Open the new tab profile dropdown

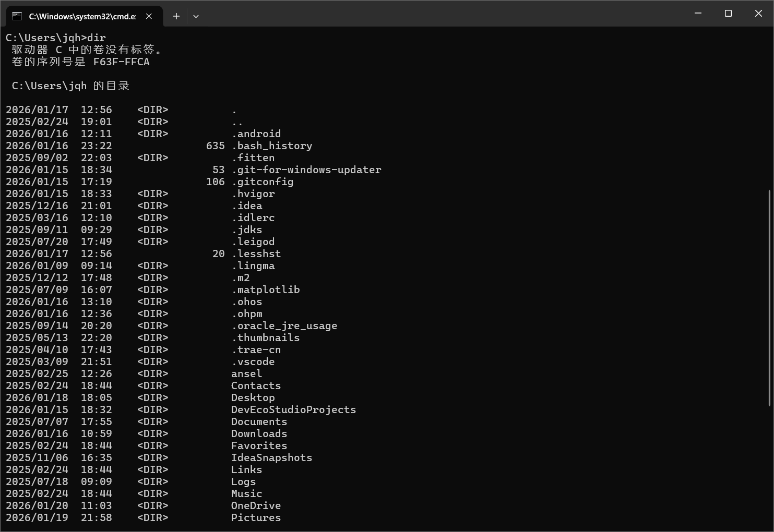196,16
